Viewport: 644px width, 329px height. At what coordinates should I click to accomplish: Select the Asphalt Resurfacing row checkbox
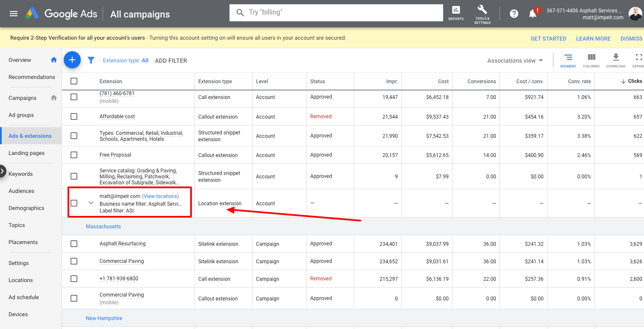tap(74, 244)
